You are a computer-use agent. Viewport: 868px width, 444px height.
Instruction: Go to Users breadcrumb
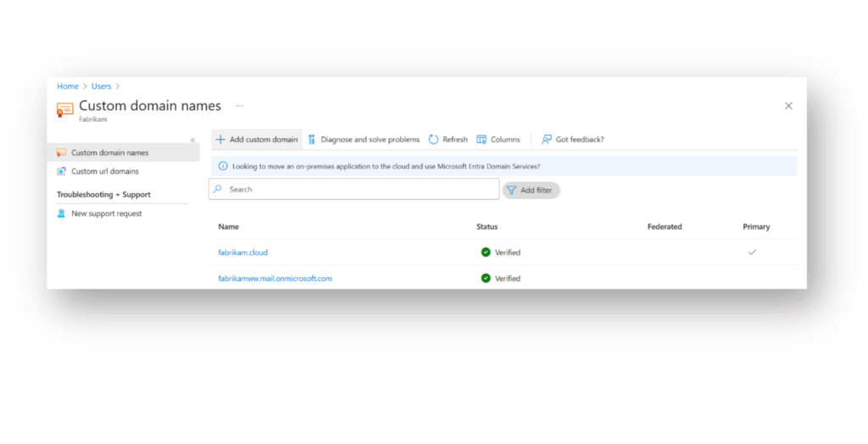pos(102,86)
